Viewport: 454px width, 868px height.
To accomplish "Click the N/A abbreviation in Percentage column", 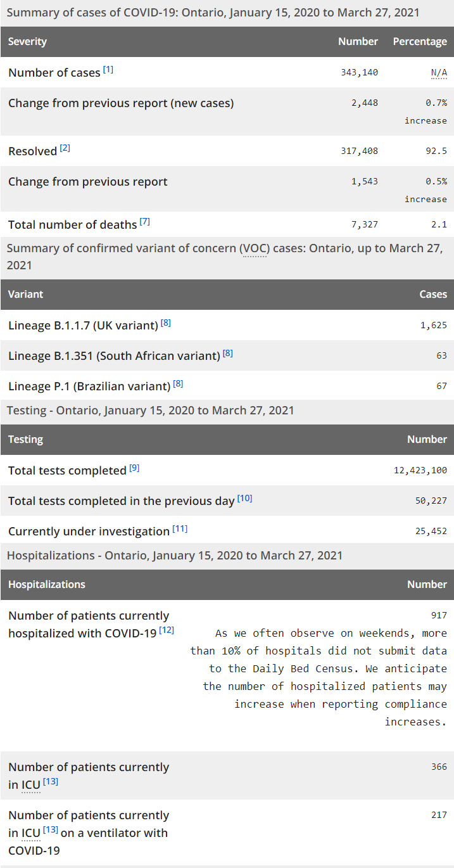I will point(439,73).
